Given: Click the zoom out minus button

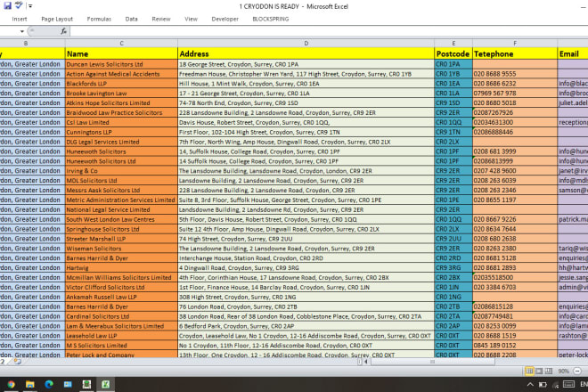Looking at the screenshot, I should click(577, 371).
